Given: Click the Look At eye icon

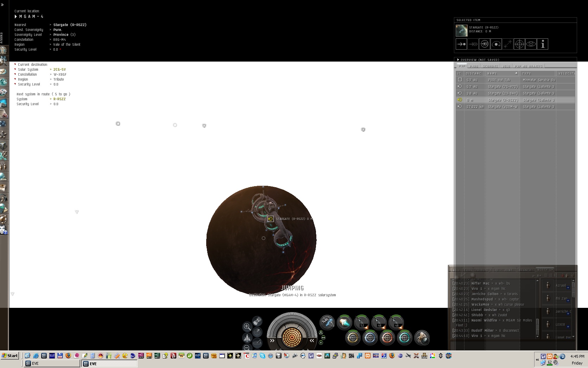Looking at the screenshot, I should pyautogui.click(x=531, y=44).
